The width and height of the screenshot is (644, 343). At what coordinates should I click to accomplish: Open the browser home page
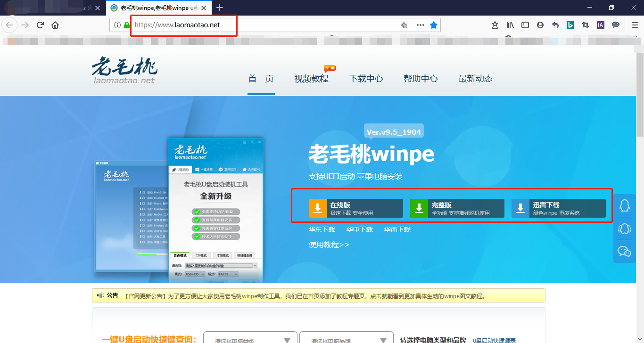click(x=55, y=25)
